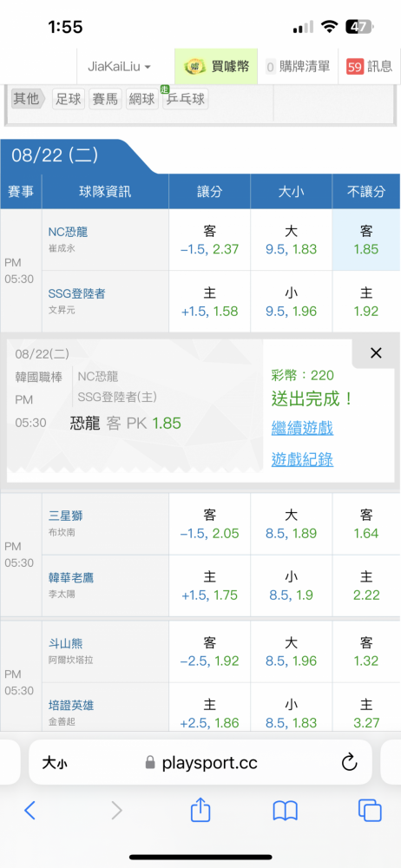Pick 斗山熊 大 8.5, 1.96 over option
The image size is (401, 868).
292,652
